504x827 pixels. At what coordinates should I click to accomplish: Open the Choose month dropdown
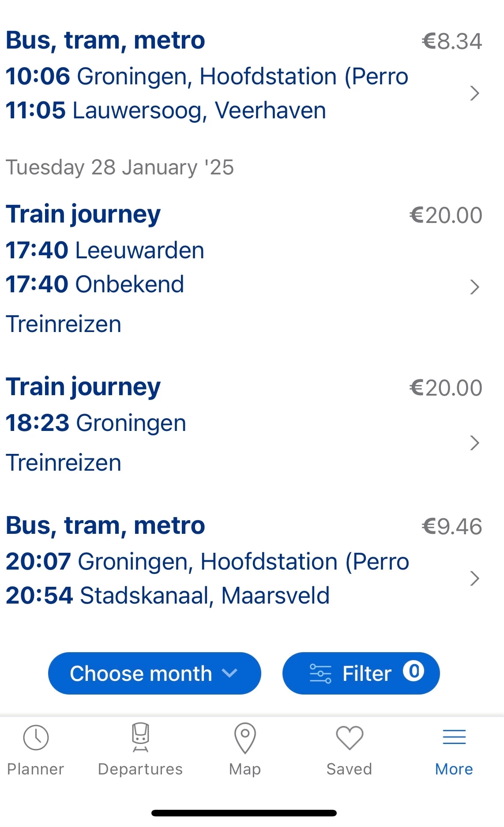pyautogui.click(x=154, y=673)
